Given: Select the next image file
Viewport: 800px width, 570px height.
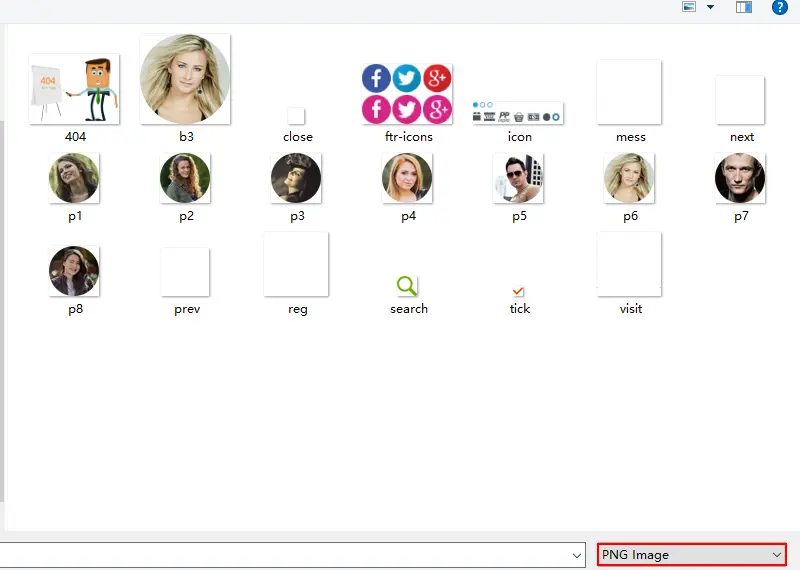Looking at the screenshot, I should [x=740, y=100].
